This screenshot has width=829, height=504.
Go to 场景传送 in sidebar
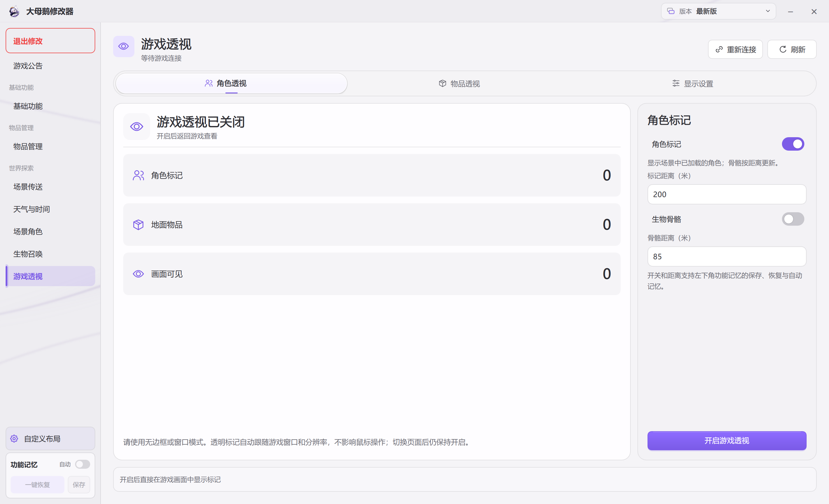tap(50, 187)
